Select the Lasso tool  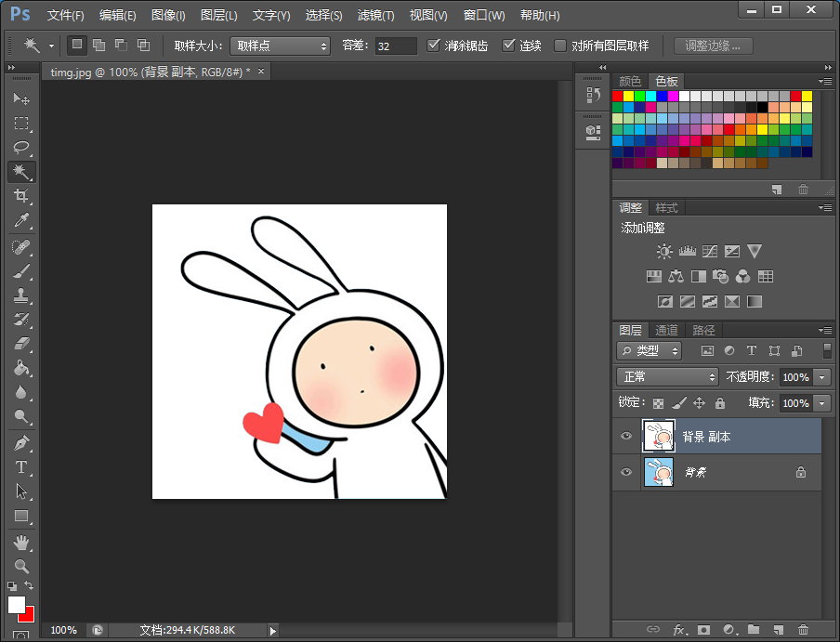click(21, 148)
